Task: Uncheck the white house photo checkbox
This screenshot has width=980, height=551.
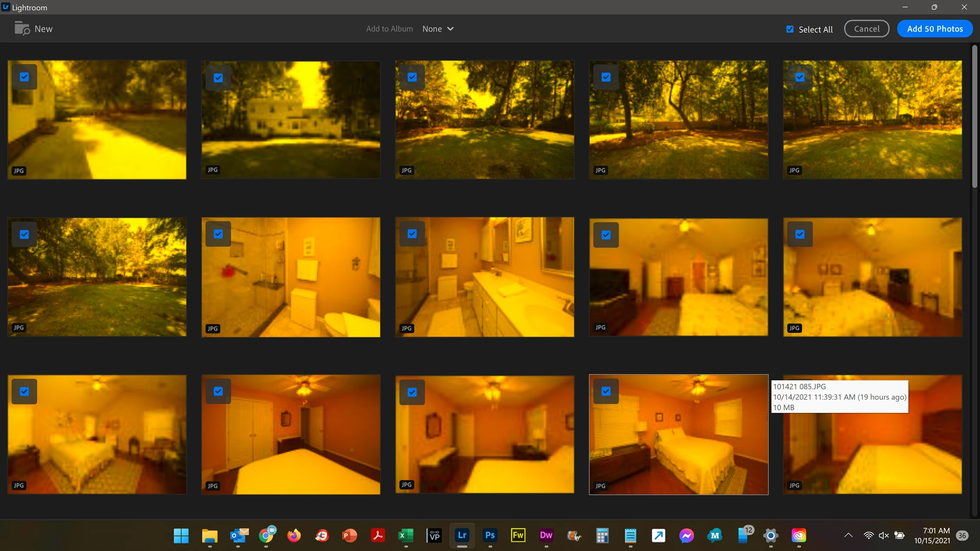Action: coord(219,77)
